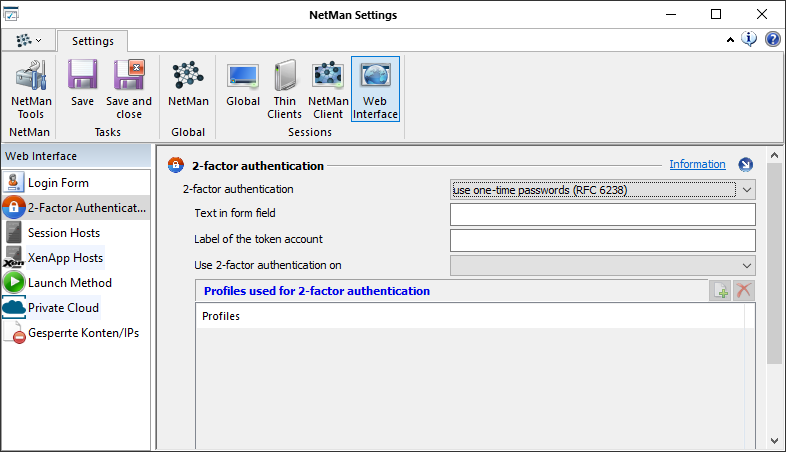
Task: Open Login Form in sidebar
Action: (x=76, y=183)
